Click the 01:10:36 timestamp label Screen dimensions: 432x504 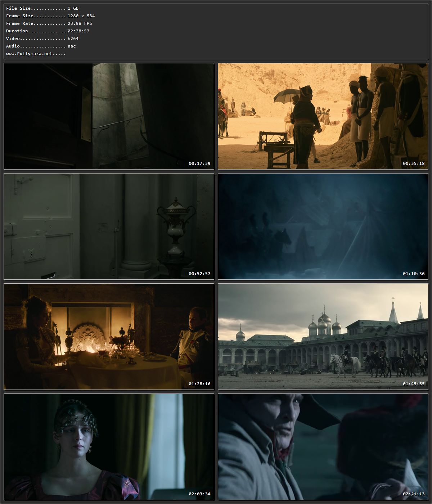click(x=414, y=274)
